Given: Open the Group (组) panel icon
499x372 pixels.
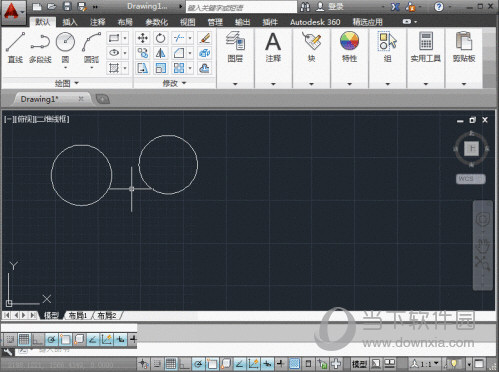Looking at the screenshot, I should [x=387, y=41].
